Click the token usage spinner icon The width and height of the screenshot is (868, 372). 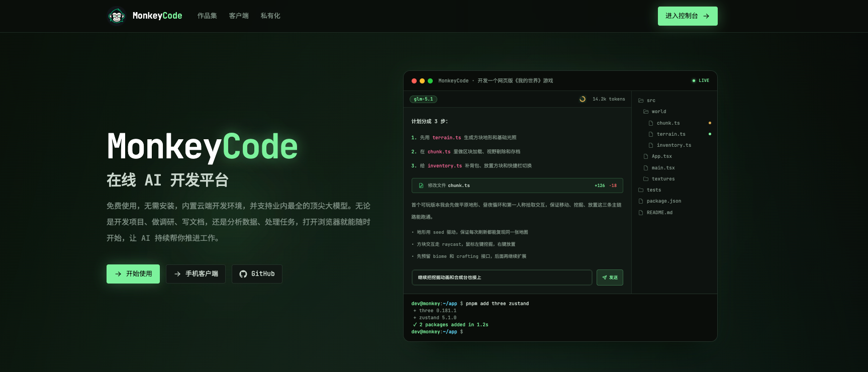pyautogui.click(x=583, y=99)
